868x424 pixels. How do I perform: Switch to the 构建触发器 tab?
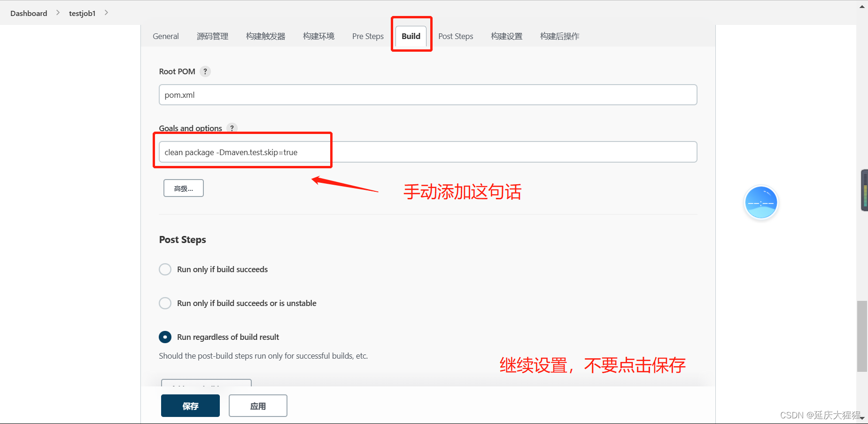pyautogui.click(x=265, y=36)
